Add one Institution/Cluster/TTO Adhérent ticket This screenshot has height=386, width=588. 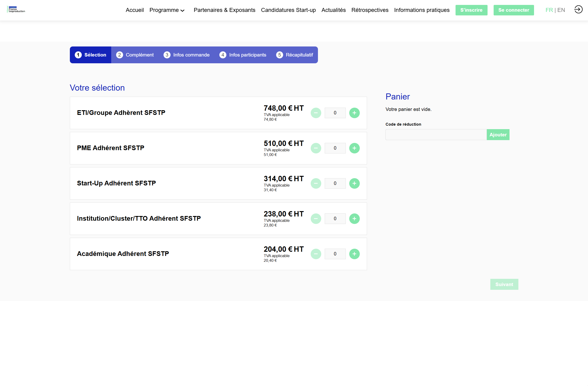354,219
